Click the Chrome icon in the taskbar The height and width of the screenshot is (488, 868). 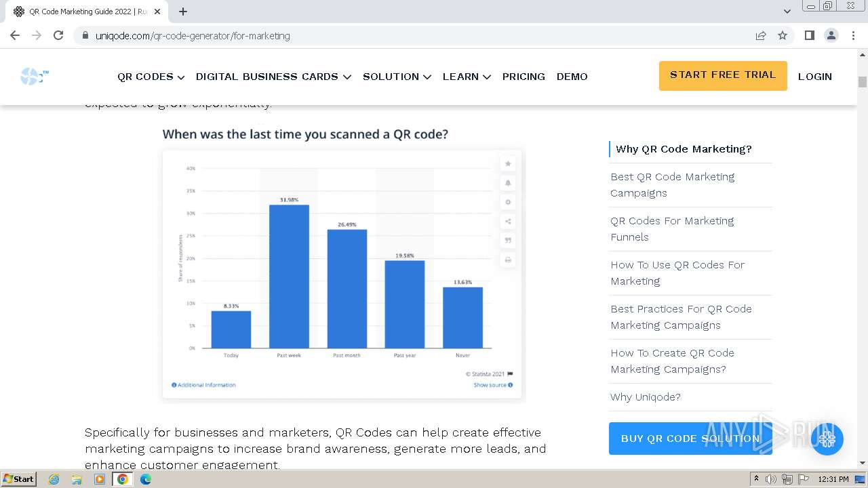123,479
